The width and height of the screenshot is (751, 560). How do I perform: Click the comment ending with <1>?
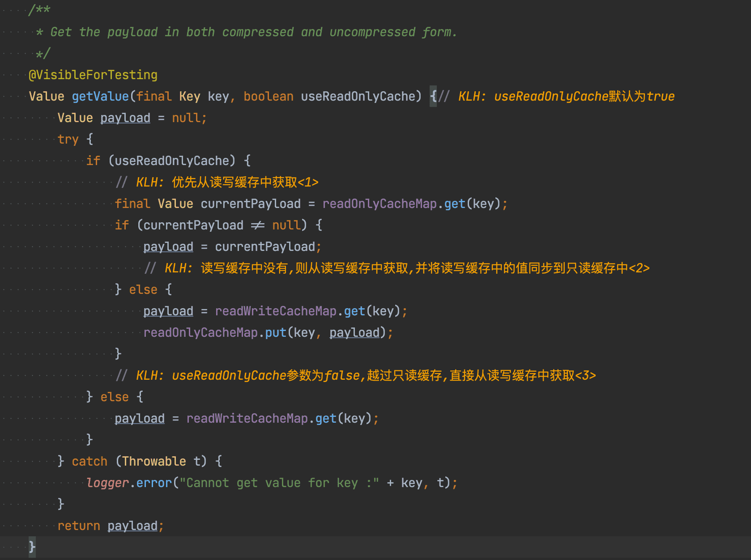(x=217, y=182)
